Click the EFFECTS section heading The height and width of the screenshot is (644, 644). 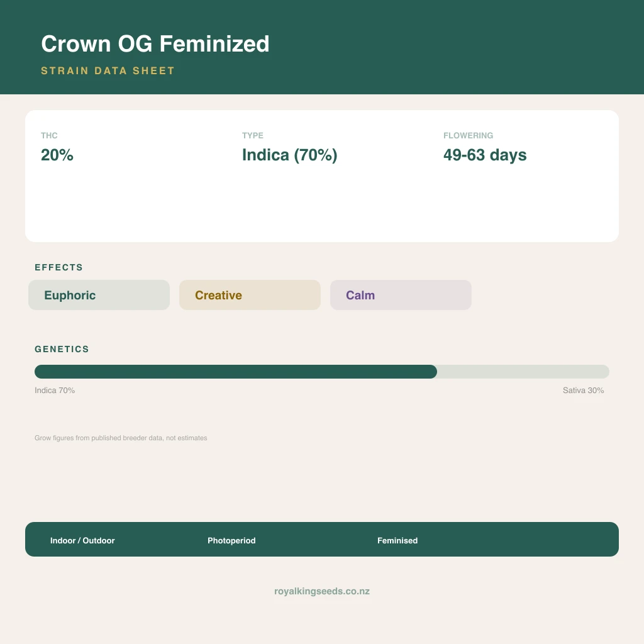pos(58,267)
